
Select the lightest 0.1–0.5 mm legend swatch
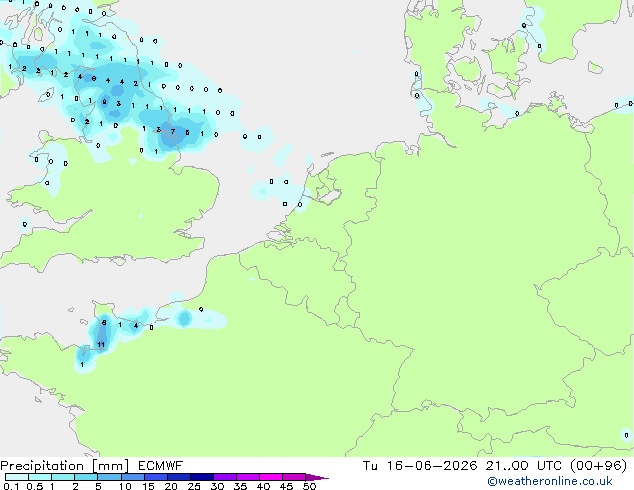pyautogui.click(x=17, y=477)
